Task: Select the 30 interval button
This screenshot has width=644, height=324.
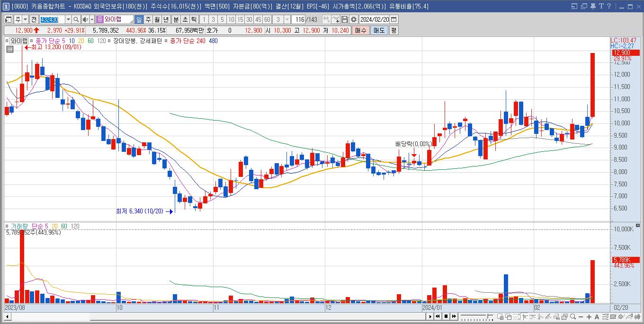Action: (249, 19)
